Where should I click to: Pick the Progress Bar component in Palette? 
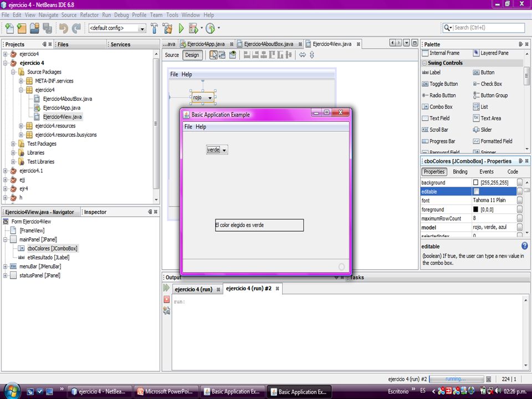tap(438, 141)
